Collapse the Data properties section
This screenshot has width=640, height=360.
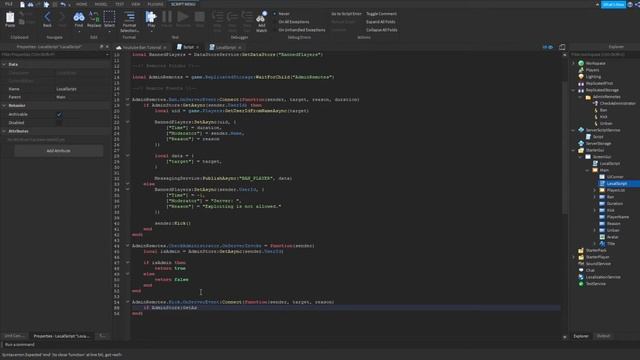click(x=4, y=64)
